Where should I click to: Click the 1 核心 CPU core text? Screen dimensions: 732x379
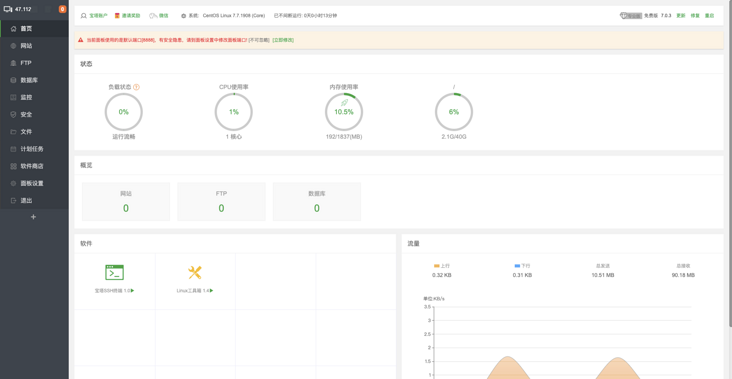pyautogui.click(x=233, y=137)
